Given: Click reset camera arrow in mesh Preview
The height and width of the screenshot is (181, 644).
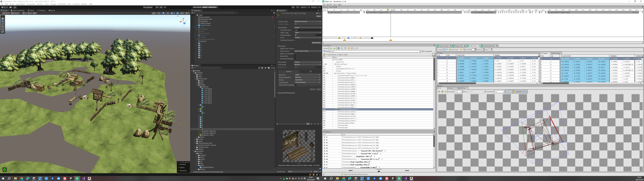Looking at the screenshot, I should point(442,92).
